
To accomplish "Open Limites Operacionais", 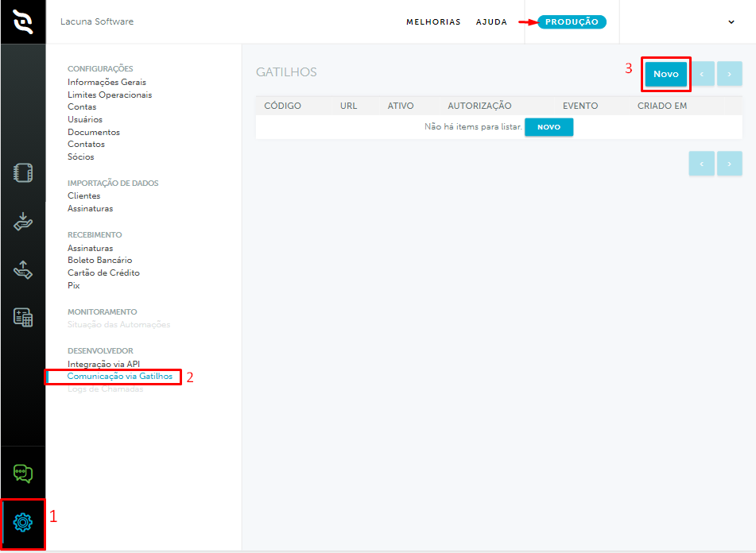I will [110, 95].
